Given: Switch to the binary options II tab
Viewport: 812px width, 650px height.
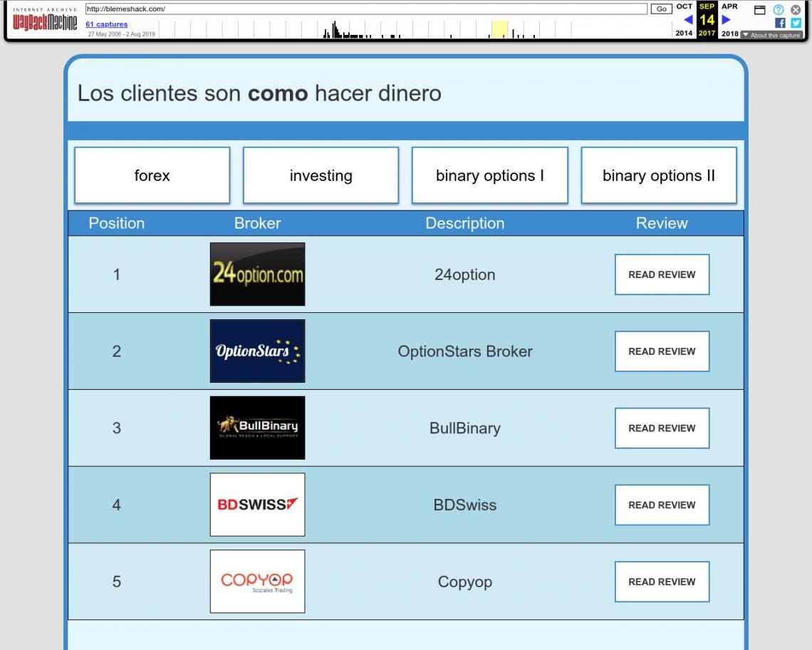Looking at the screenshot, I should pos(659,175).
